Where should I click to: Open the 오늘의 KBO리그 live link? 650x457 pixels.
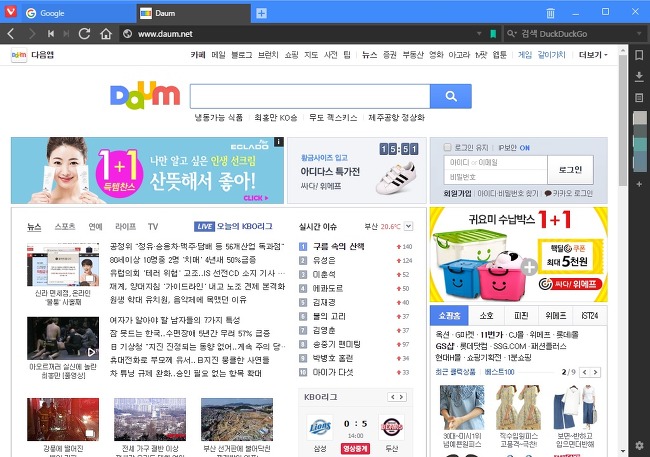coord(233,226)
